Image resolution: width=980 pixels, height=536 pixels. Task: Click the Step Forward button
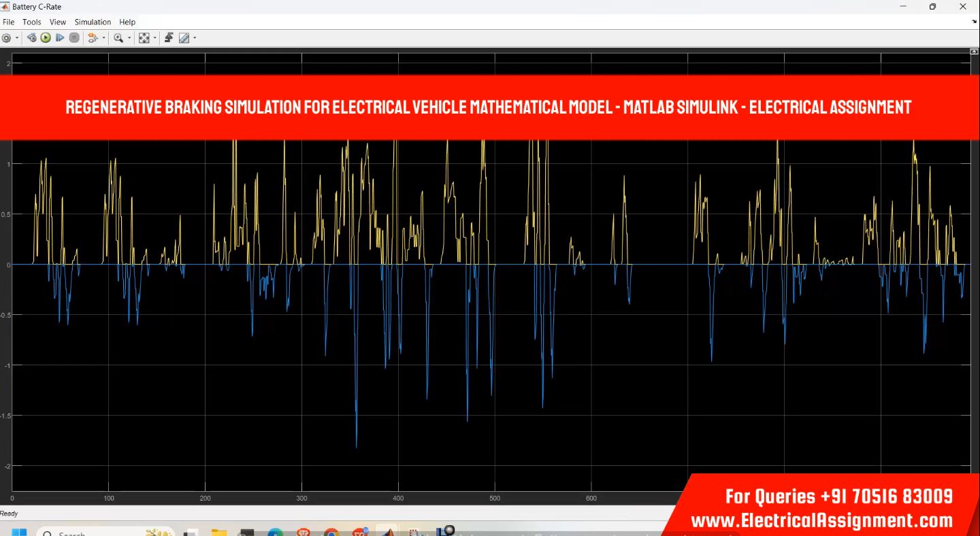click(x=60, y=38)
